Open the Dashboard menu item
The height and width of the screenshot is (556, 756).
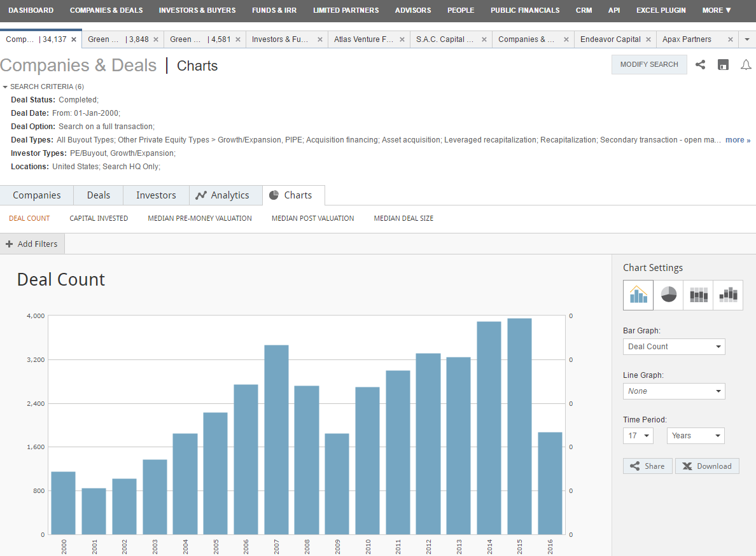(x=31, y=10)
